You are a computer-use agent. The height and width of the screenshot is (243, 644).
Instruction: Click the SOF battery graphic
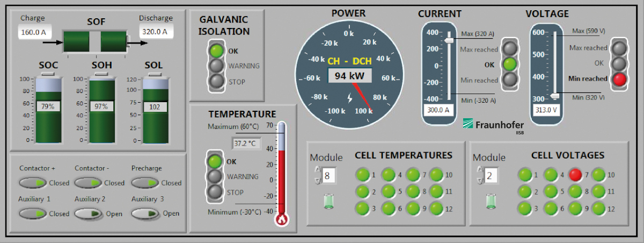coord(95,41)
